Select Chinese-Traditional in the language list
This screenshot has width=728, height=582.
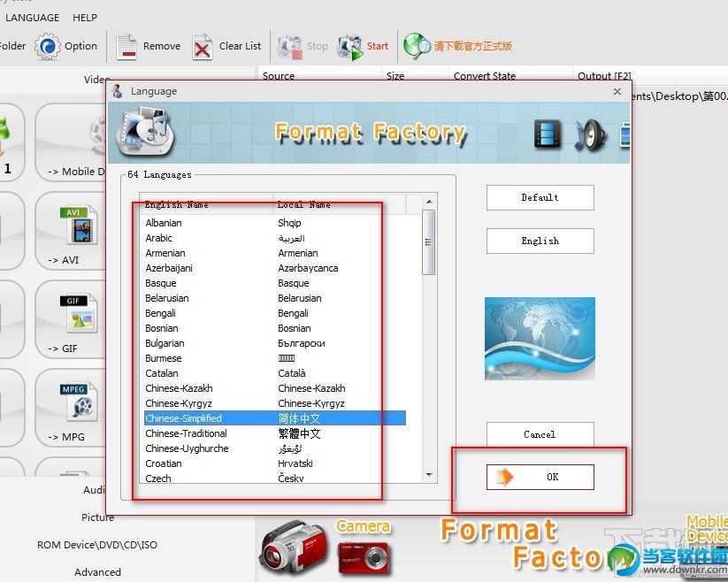(275, 433)
